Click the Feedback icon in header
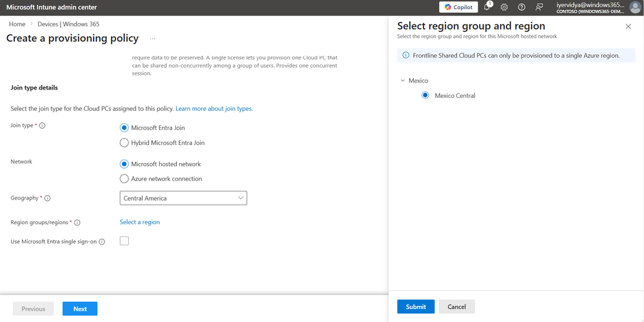The width and height of the screenshot is (644, 322). tap(539, 7)
